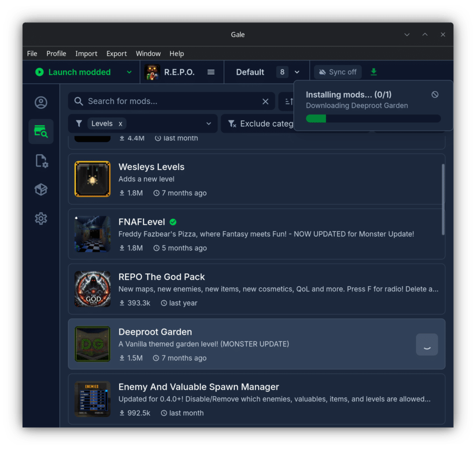Click the magnifier icon in search box
Screen dimensions: 476x450
pos(79,101)
